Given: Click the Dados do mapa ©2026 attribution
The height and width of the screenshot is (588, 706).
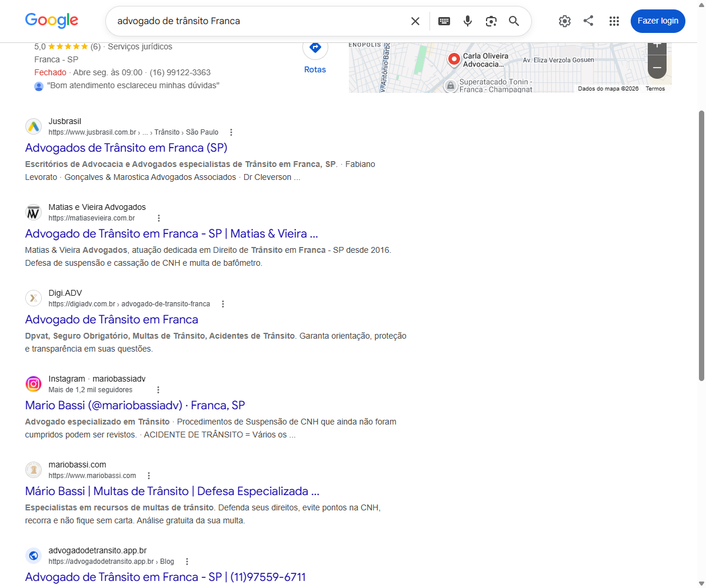Looking at the screenshot, I should coord(608,89).
